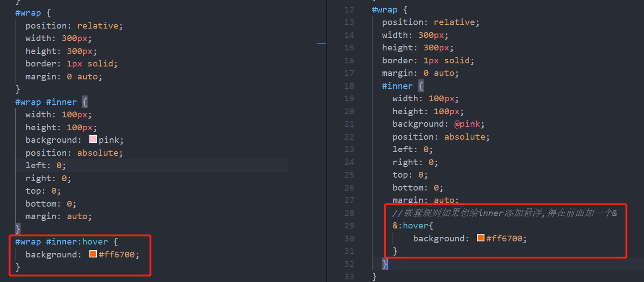
Task: Click gutter line number 32
Action: pyautogui.click(x=349, y=264)
